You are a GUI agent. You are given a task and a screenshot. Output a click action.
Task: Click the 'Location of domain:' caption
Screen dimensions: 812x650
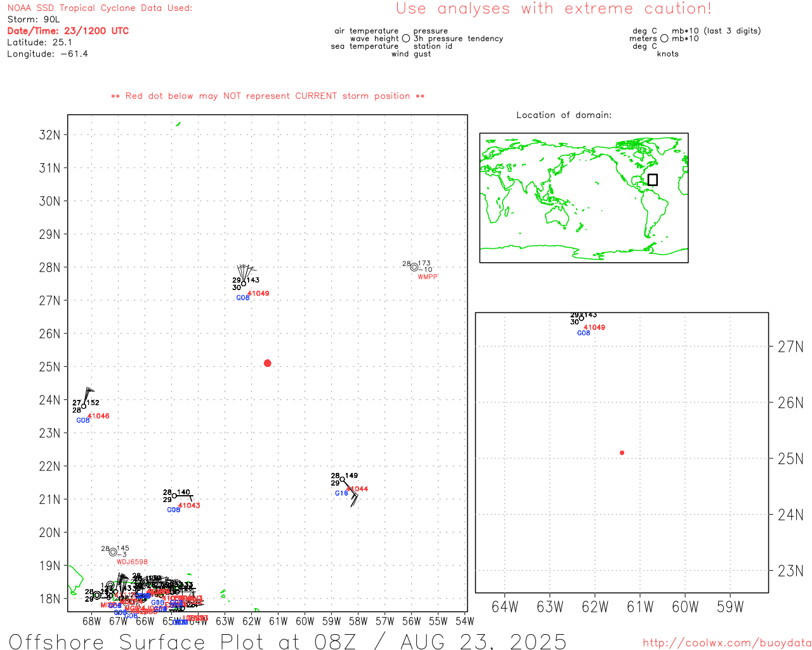coord(564,115)
